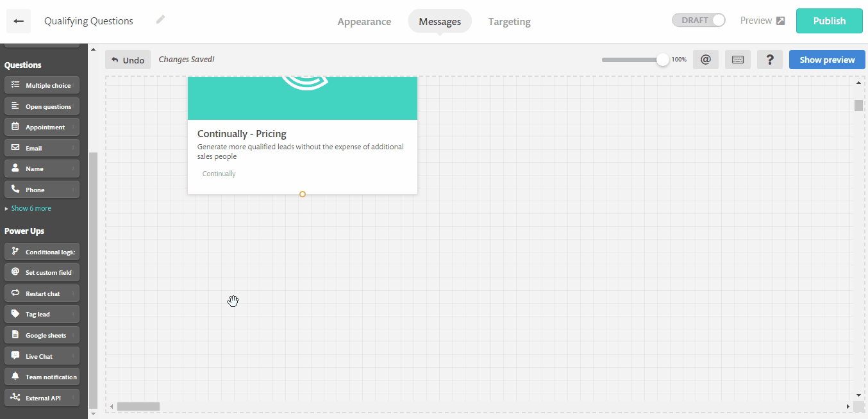Insert an Email question block
Screen dimensions: 868x419
point(42,147)
